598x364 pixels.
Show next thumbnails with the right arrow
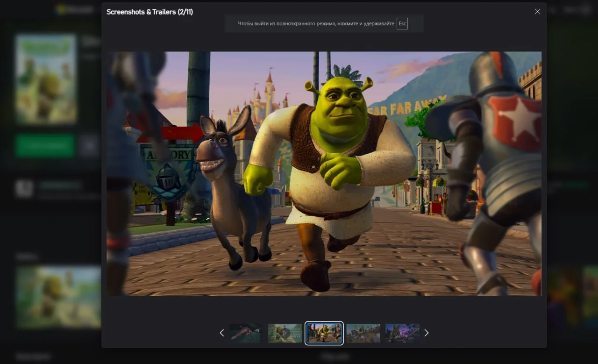pyautogui.click(x=426, y=333)
